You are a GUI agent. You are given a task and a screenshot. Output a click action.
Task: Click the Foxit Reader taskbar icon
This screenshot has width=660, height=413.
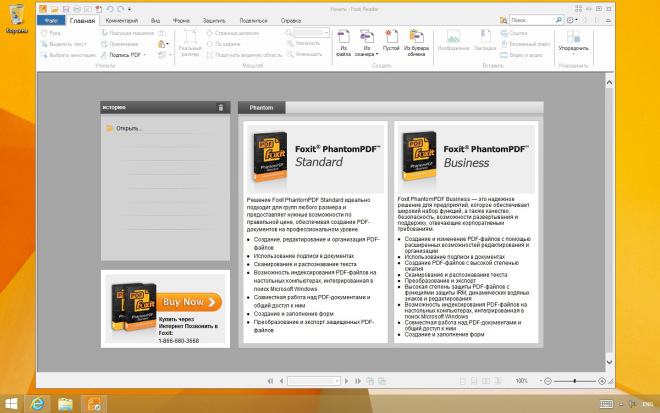click(94, 404)
